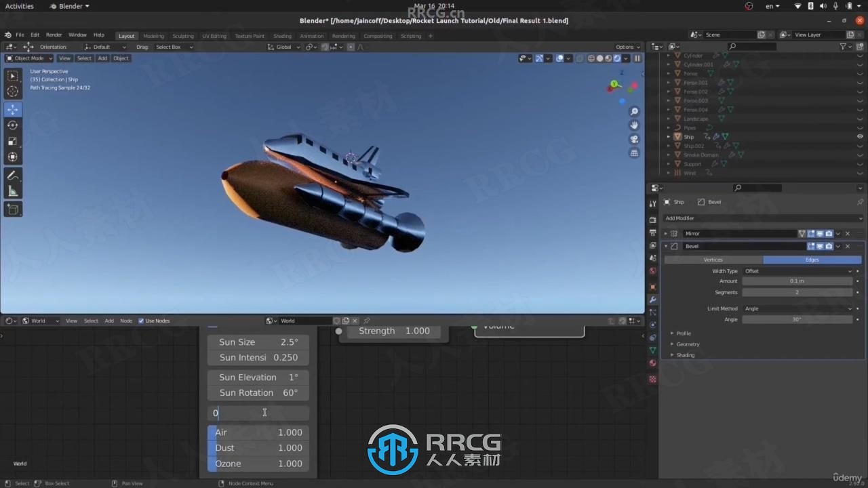This screenshot has height=488, width=868.
Task: Toggle snapping magnet in 3D header
Action: pyautogui.click(x=325, y=47)
